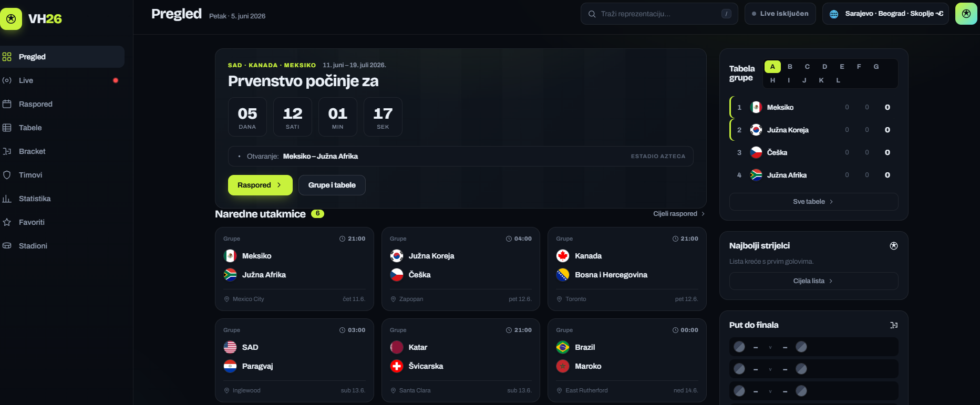Image resolution: width=980 pixels, height=405 pixels.
Task: Select group I tab
Action: (789, 80)
